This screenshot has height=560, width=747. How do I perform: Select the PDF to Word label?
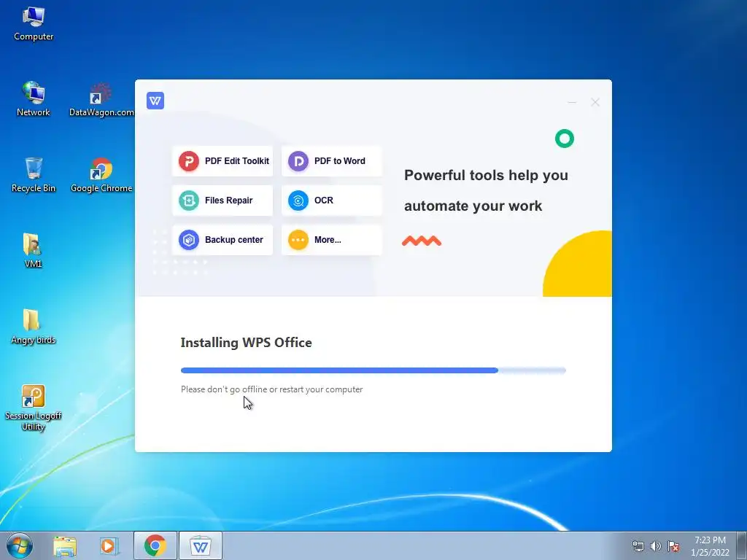click(340, 161)
